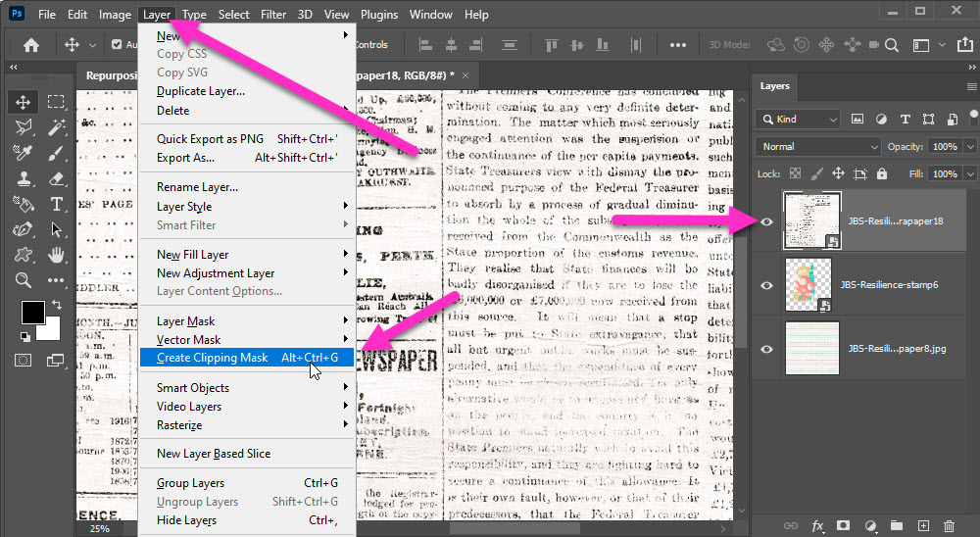Click the black foreground color swatch
Viewport: 980px width, 537px height.
(x=31, y=312)
